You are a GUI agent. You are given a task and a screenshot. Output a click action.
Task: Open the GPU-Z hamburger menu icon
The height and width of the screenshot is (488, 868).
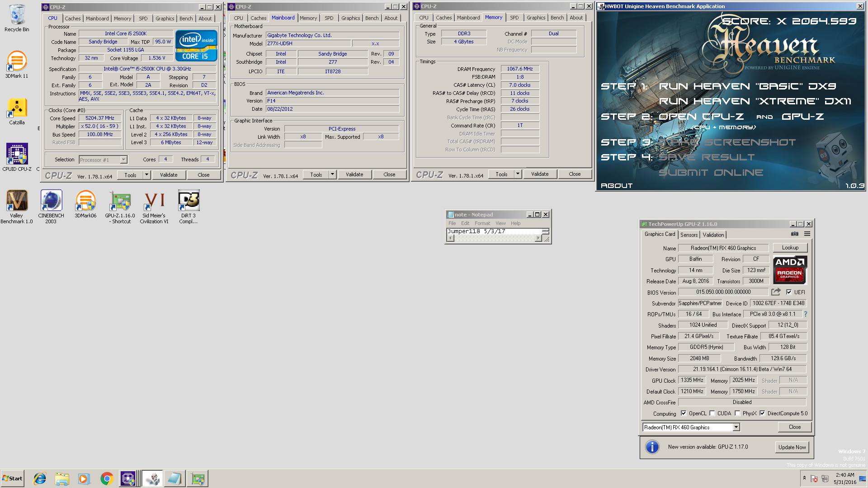tap(807, 234)
